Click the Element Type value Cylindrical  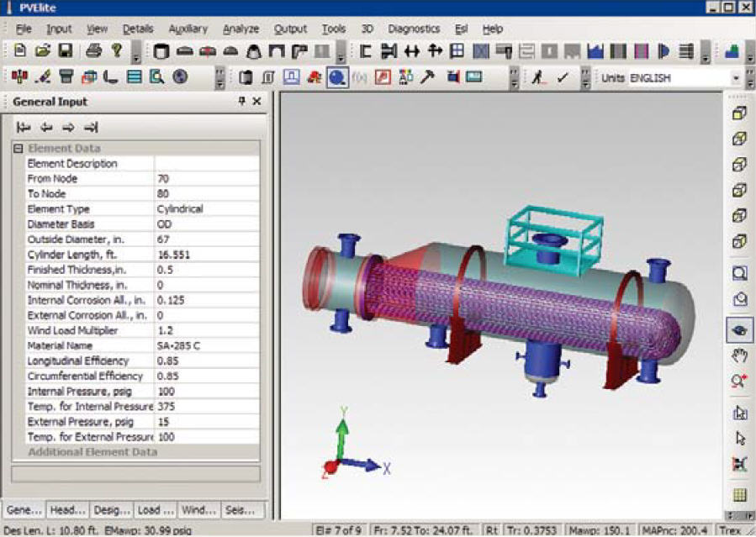tap(206, 209)
